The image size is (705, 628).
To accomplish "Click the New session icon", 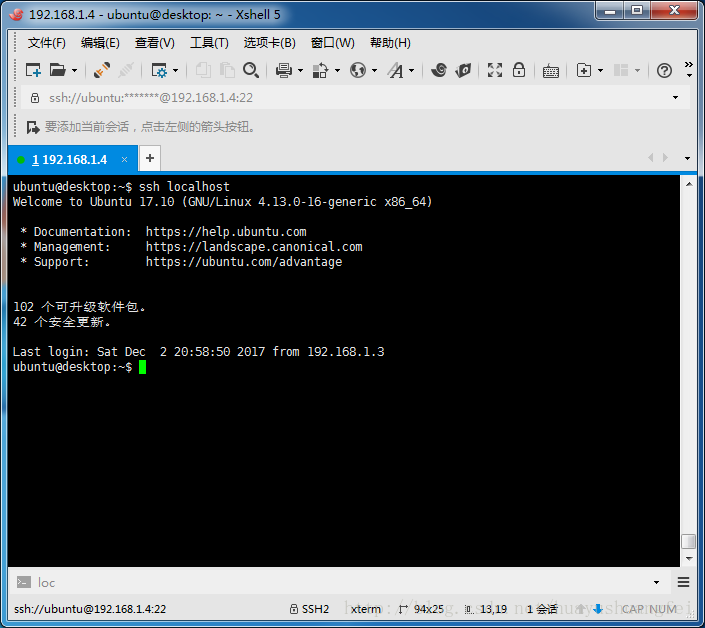I will [x=33, y=70].
